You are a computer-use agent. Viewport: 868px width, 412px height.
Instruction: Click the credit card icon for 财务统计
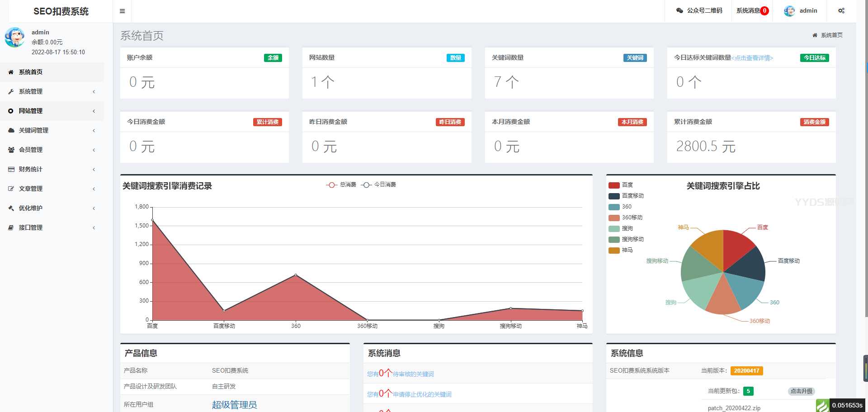[11, 170]
